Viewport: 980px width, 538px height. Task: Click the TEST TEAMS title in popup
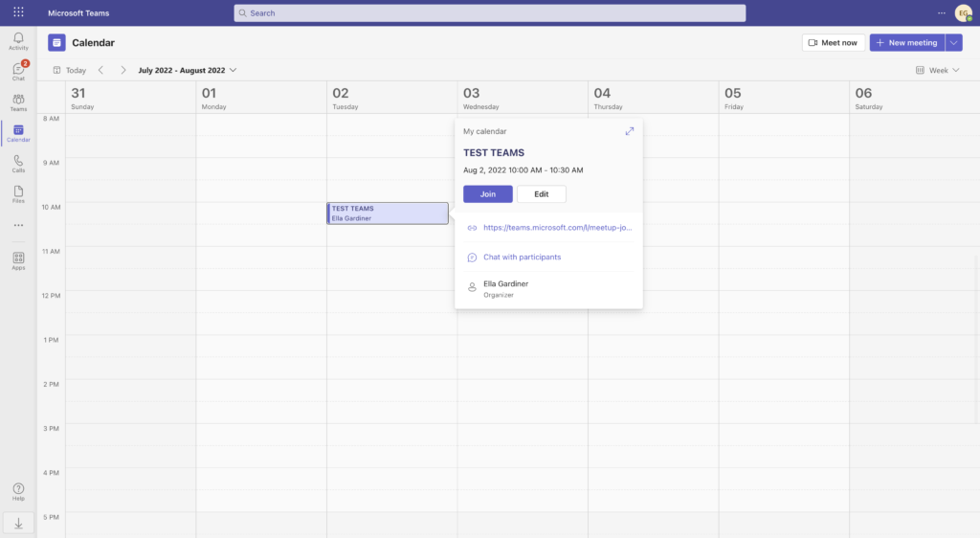coord(494,152)
